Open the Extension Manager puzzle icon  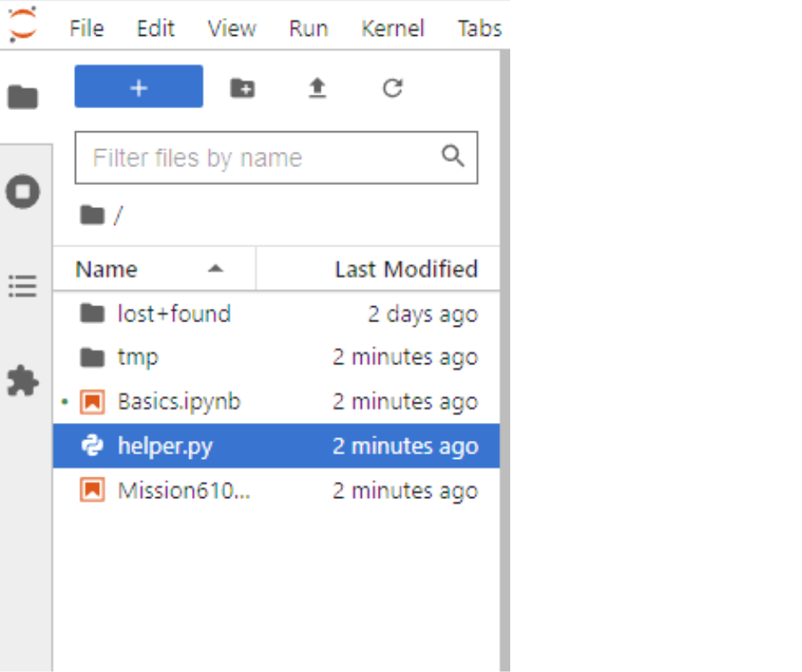(23, 381)
